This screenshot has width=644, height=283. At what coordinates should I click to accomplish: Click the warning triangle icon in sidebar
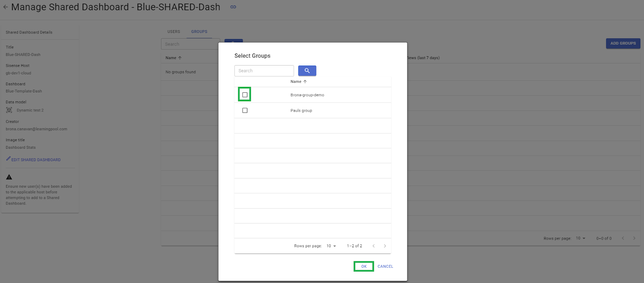(x=9, y=177)
